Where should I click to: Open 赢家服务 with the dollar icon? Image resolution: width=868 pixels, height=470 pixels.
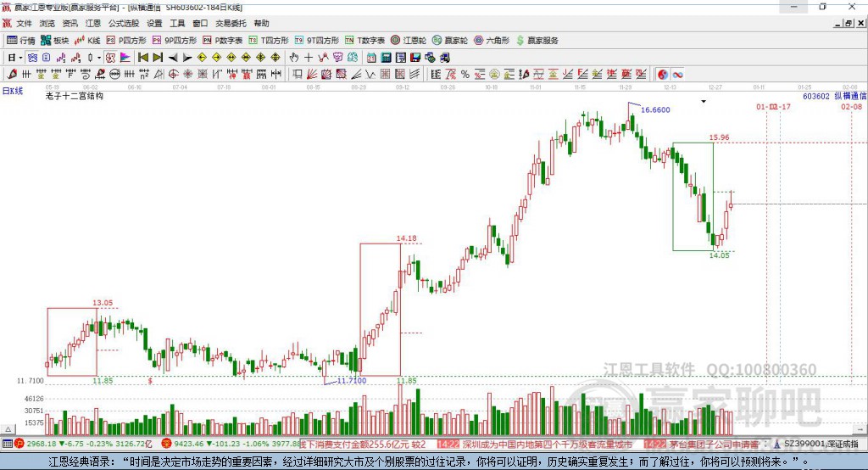click(x=537, y=41)
